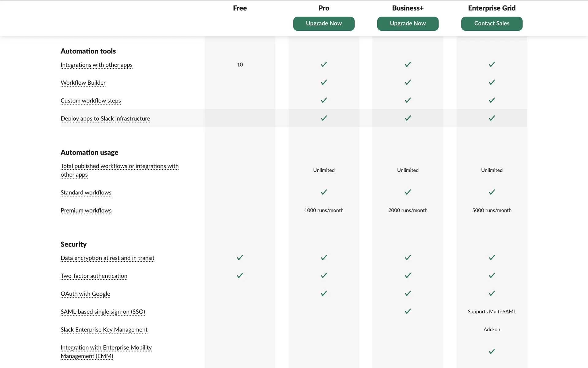This screenshot has height=368, width=588.
Task: Click Pro checkmark in OAuth with Google row
Action: [324, 293]
